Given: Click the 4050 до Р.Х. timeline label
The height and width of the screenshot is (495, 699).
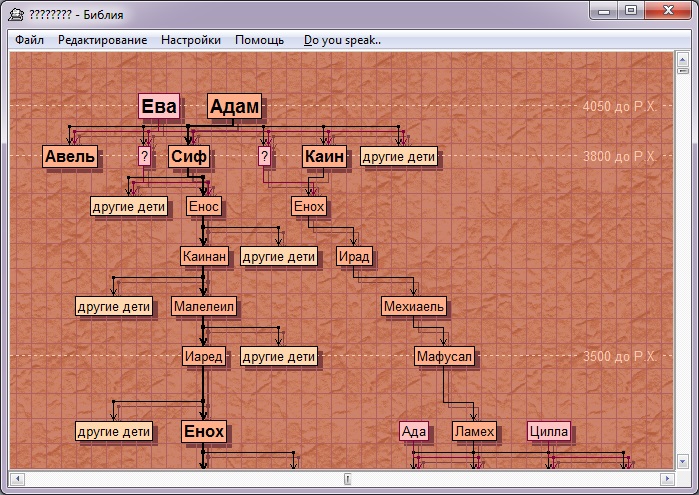Looking at the screenshot, I should pyautogui.click(x=618, y=106).
